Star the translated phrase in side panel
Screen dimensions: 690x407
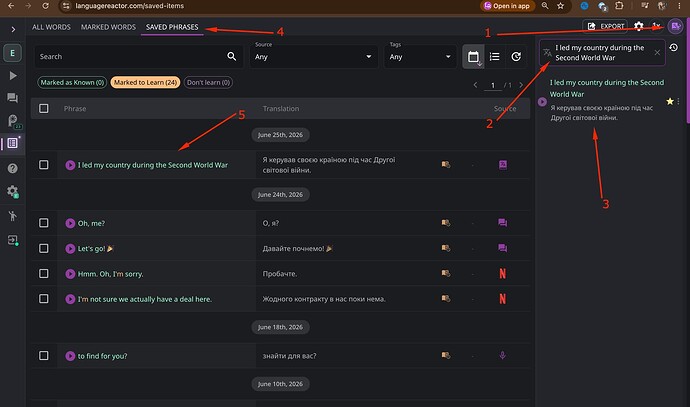tap(670, 101)
